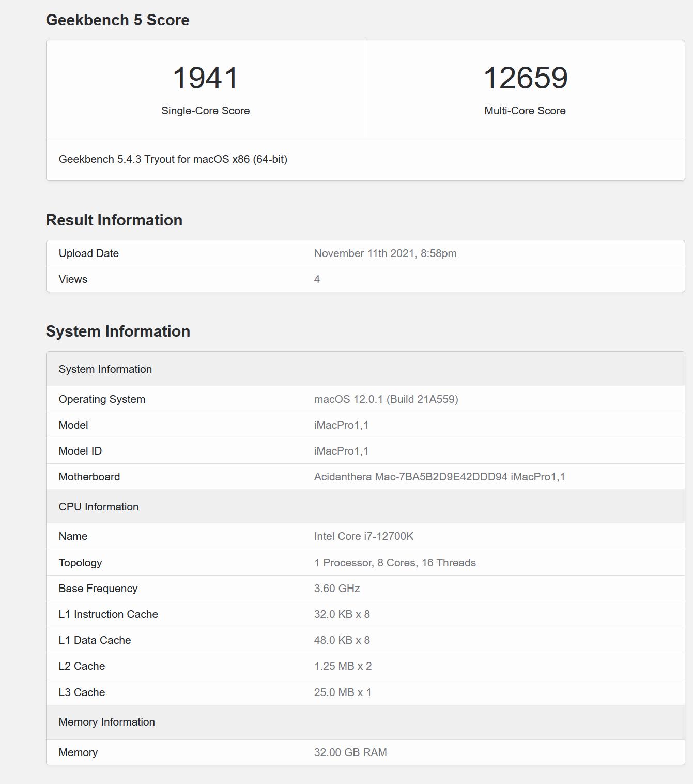Screen dimensions: 693x784
Task: Click the Multi-Core Score label
Action: click(x=525, y=111)
